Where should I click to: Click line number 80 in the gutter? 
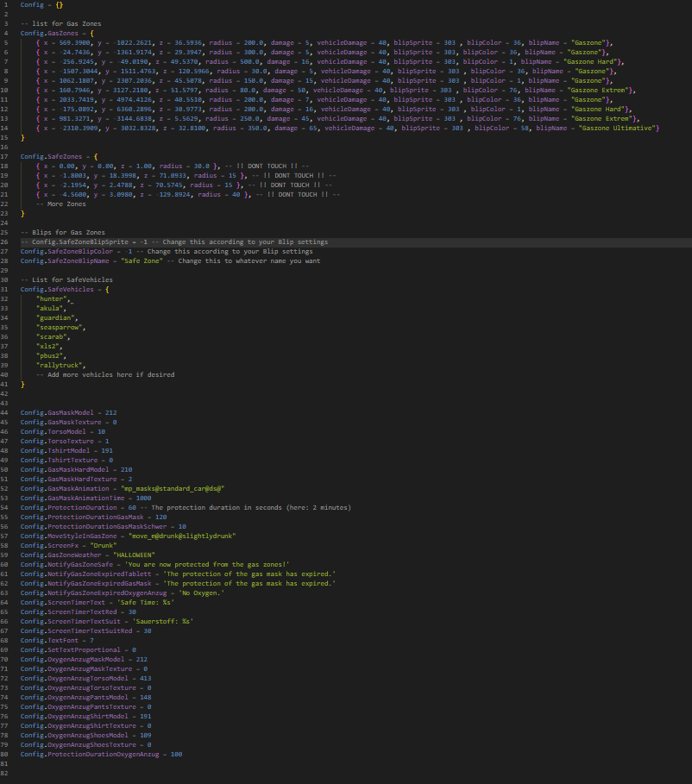[7, 754]
